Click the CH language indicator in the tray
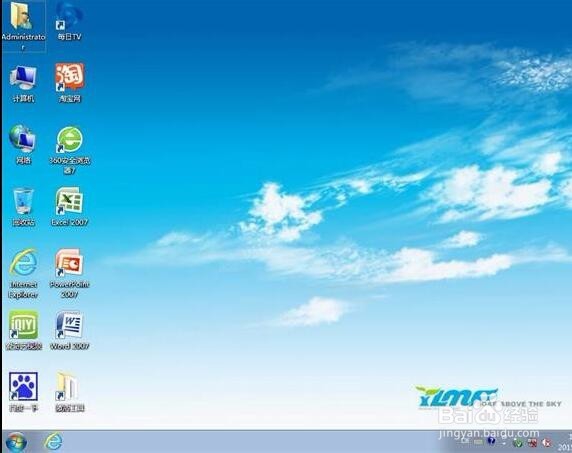 click(x=464, y=441)
